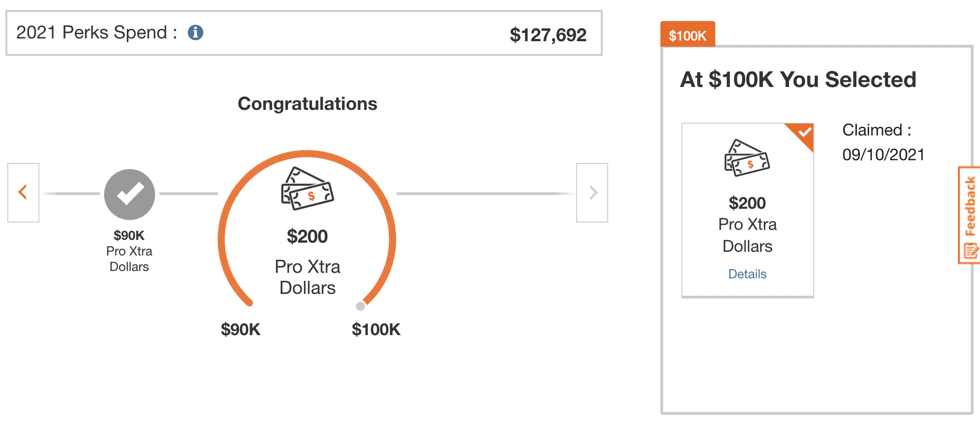Click the Claimed date 09/10/2021 text

pyautogui.click(x=883, y=155)
